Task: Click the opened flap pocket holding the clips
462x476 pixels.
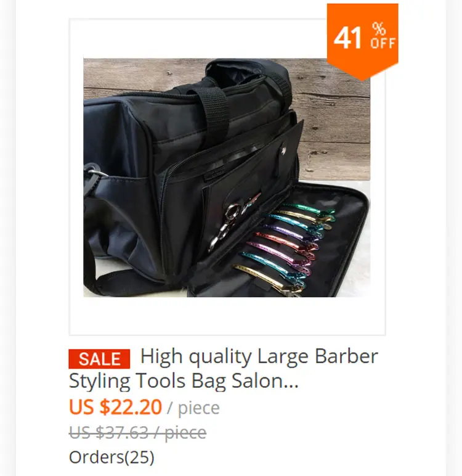Action: coord(278,241)
